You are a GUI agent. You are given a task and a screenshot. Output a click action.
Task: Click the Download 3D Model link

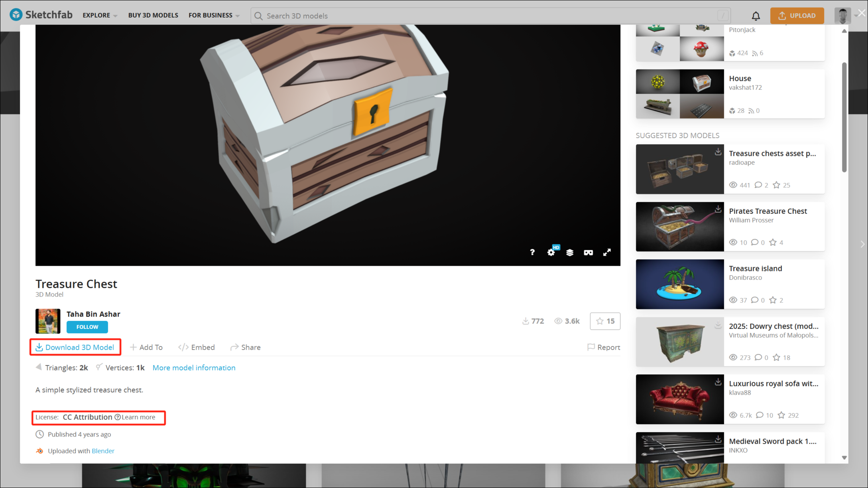pyautogui.click(x=75, y=347)
